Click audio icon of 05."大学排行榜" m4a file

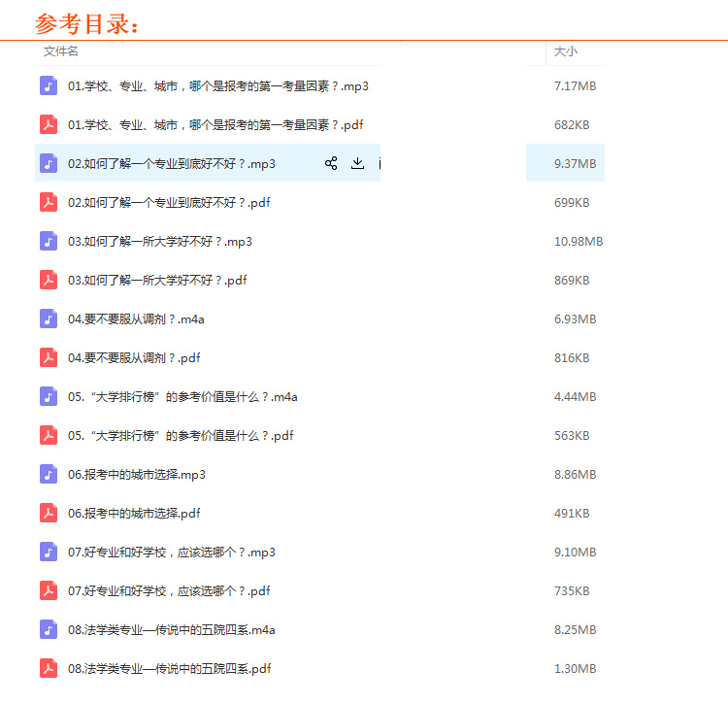[49, 396]
